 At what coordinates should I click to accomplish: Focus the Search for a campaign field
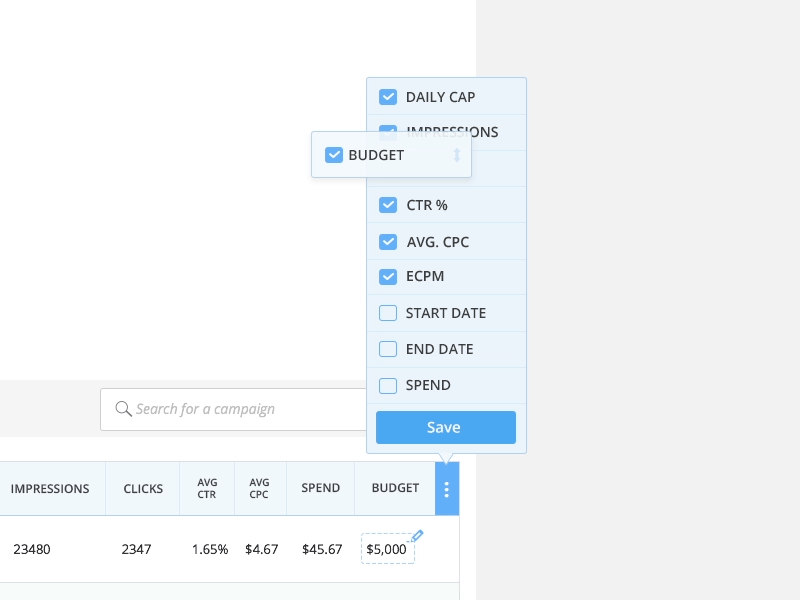click(x=234, y=409)
